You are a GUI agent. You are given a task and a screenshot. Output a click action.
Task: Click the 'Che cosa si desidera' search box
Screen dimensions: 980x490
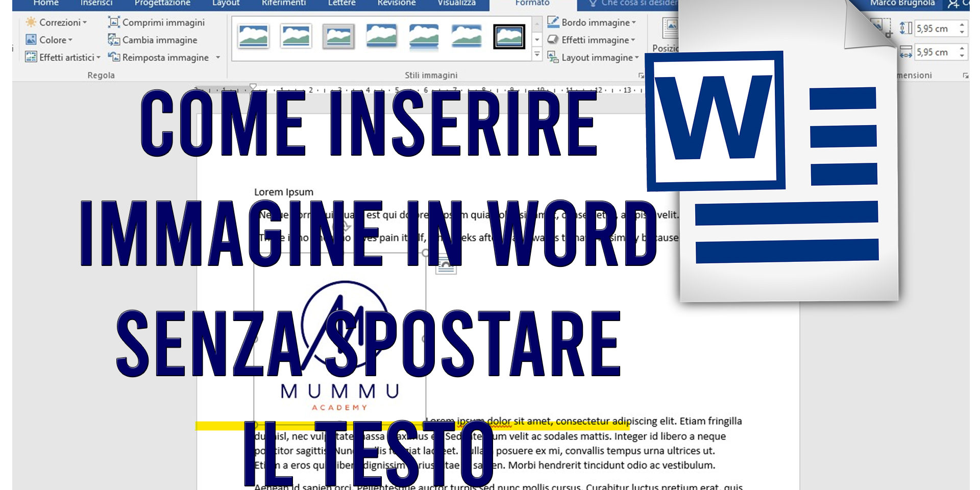(633, 4)
